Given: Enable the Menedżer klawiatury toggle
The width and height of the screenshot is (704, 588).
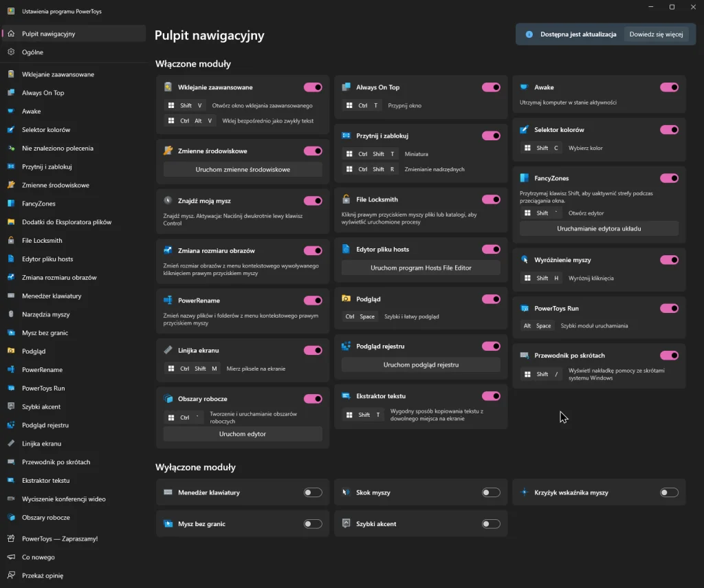Looking at the screenshot, I should click(x=313, y=492).
